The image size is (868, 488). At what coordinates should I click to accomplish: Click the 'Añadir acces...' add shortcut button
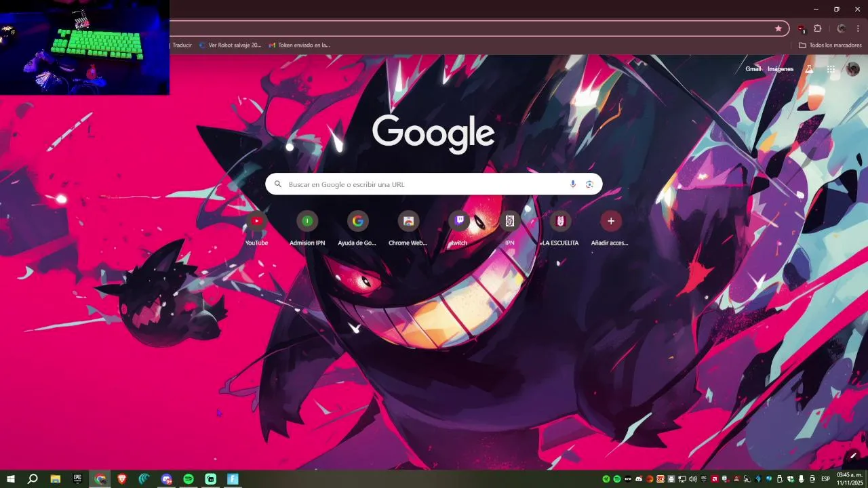(610, 228)
